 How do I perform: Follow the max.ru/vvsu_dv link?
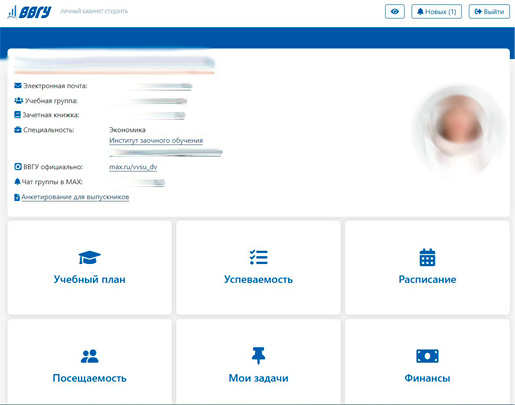pyautogui.click(x=133, y=167)
